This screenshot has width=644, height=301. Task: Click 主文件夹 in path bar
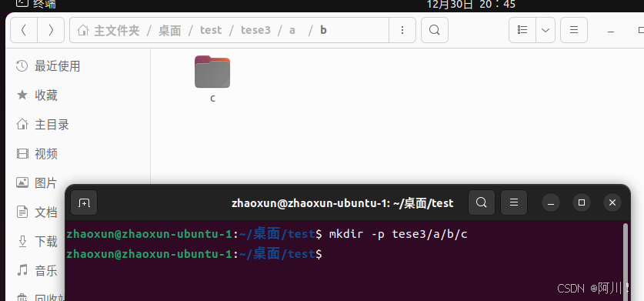pos(117,30)
